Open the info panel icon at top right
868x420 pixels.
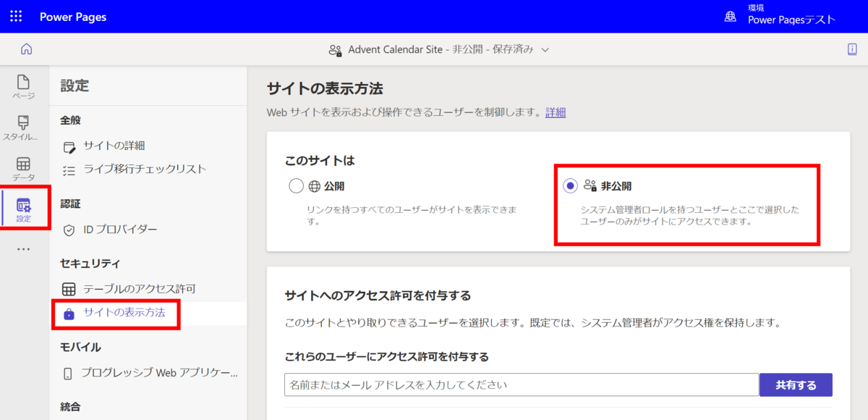click(x=852, y=49)
